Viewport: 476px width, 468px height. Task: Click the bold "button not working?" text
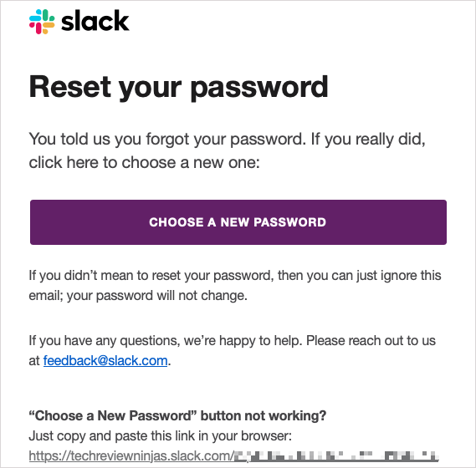point(264,415)
